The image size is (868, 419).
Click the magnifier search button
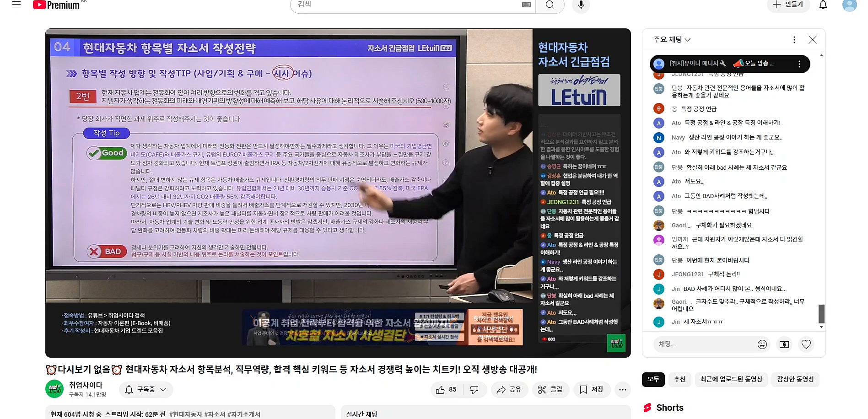(x=550, y=5)
